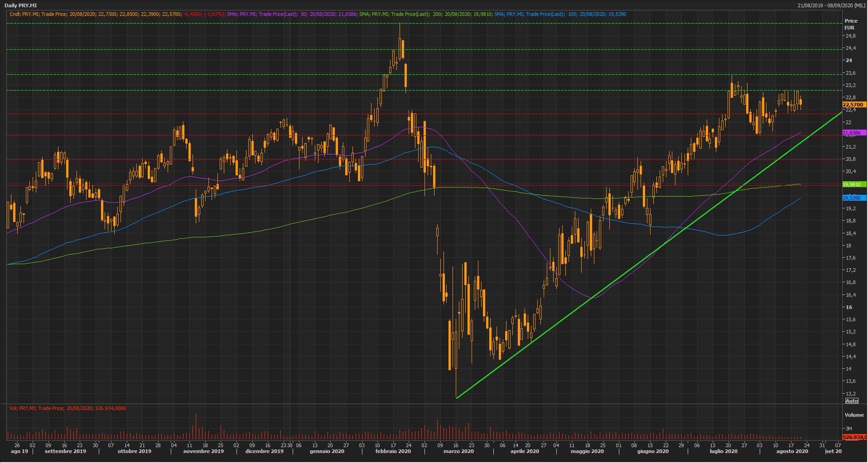The height and width of the screenshot is (463, 868).
Task: Click the marzo 2020 label on time axis
Action: coord(458,451)
